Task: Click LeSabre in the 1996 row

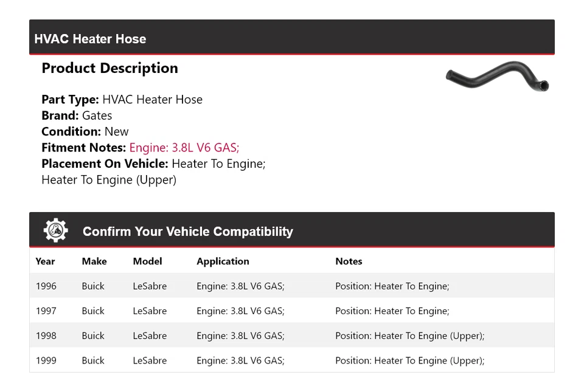Action: coord(150,286)
